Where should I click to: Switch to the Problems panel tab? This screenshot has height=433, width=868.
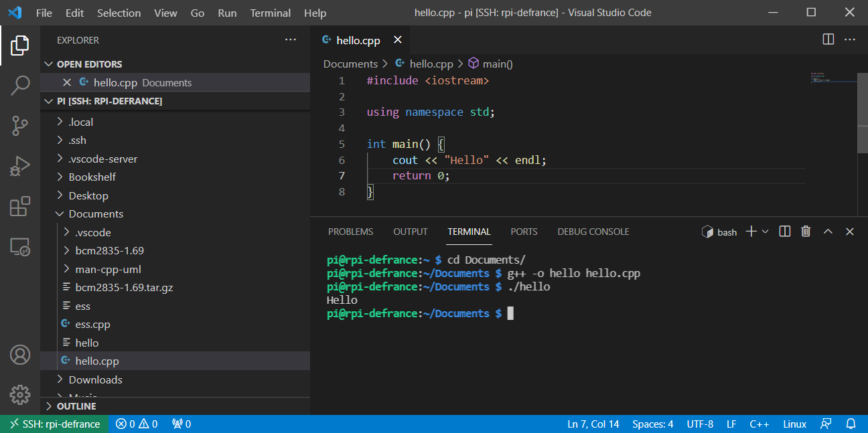coord(351,232)
